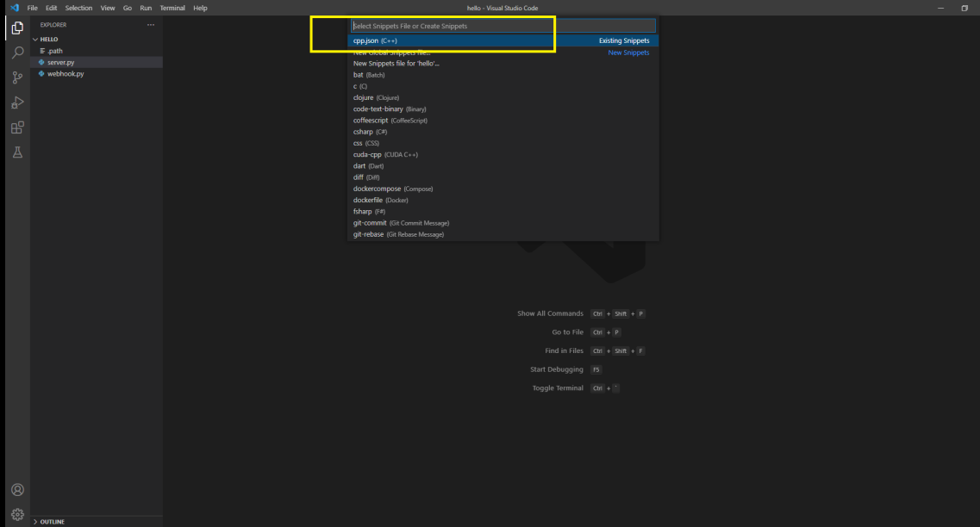The width and height of the screenshot is (980, 527).
Task: Open the Terminal menu
Action: click(172, 8)
